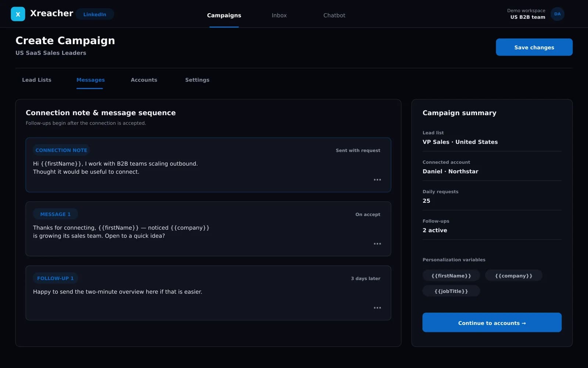The height and width of the screenshot is (368, 588).
Task: Open the Settings tab
Action: (x=197, y=80)
